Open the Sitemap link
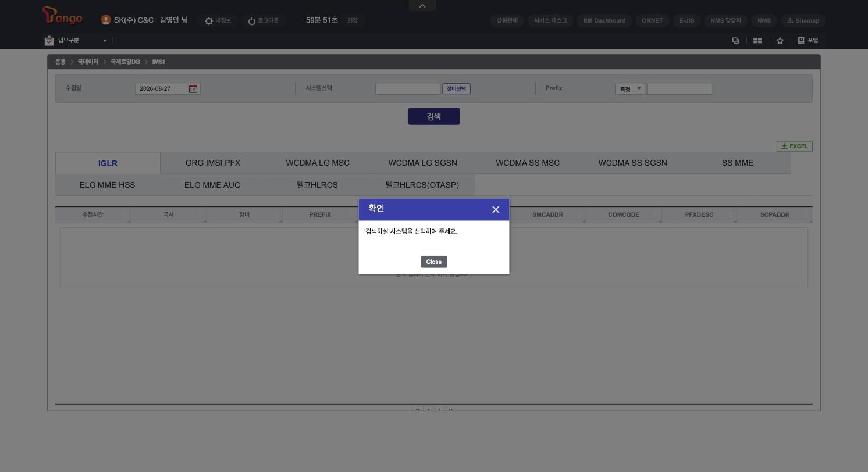Image resolution: width=868 pixels, height=472 pixels. tap(803, 21)
